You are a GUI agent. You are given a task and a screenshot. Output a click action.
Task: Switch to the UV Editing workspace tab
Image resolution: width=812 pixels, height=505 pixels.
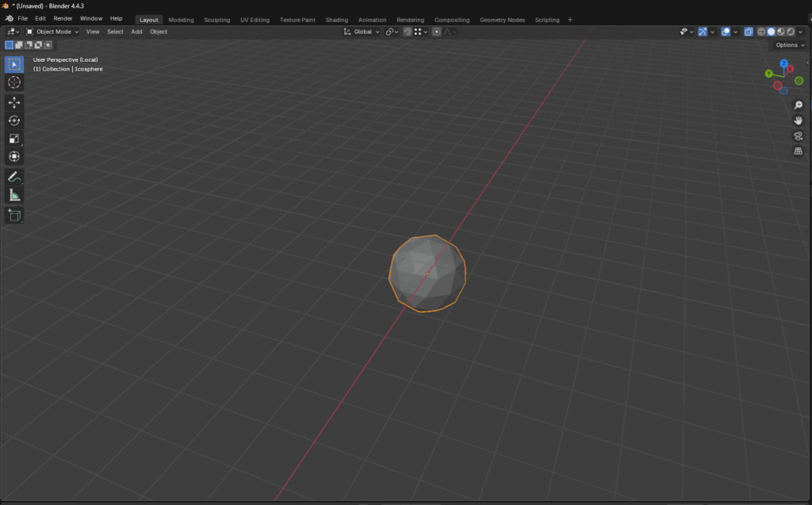(x=255, y=20)
